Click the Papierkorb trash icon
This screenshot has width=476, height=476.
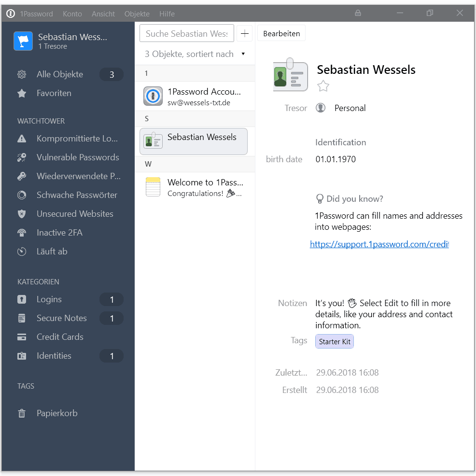coord(22,413)
